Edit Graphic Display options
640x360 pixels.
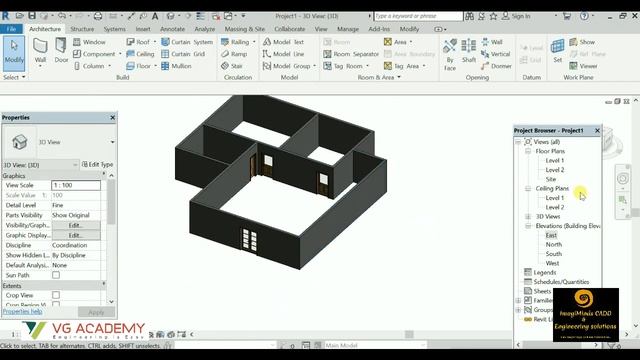(76, 236)
